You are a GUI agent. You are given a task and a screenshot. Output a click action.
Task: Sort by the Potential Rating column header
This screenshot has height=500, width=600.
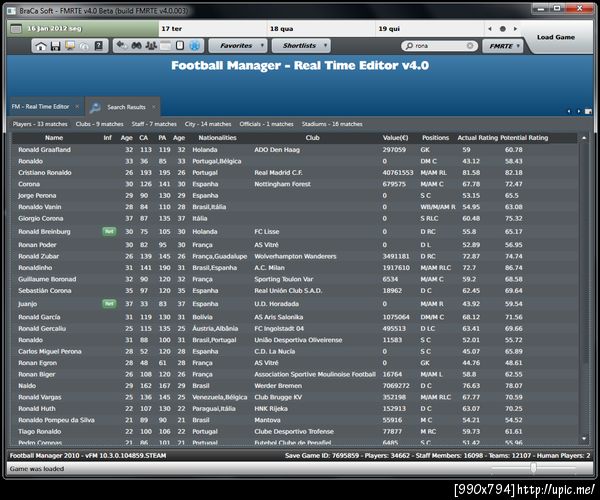[x=524, y=138]
